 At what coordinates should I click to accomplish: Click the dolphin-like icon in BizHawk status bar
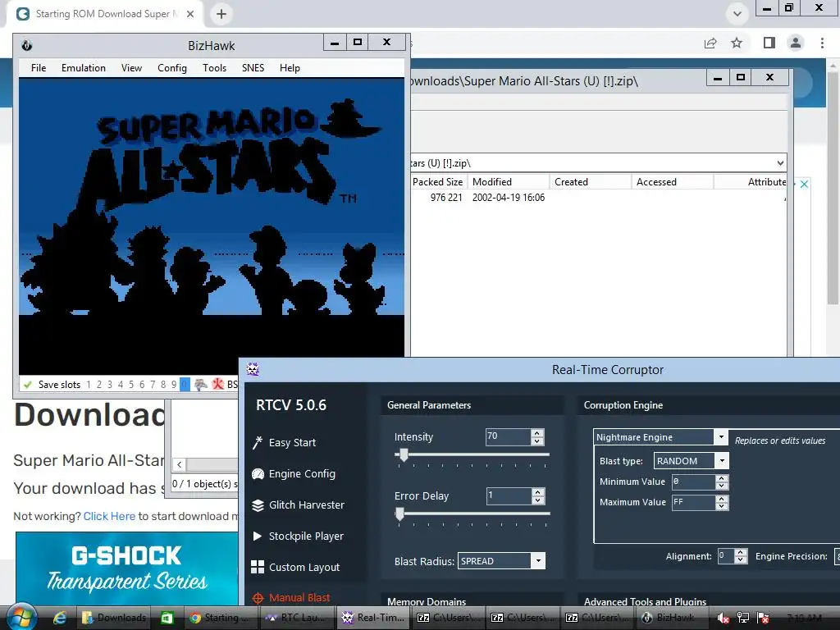coord(201,384)
